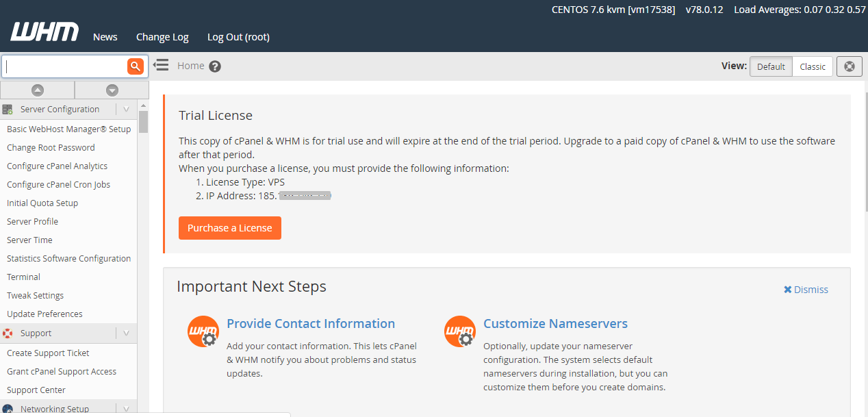Click the up-arrow sidebar collapse-all button

(38, 90)
